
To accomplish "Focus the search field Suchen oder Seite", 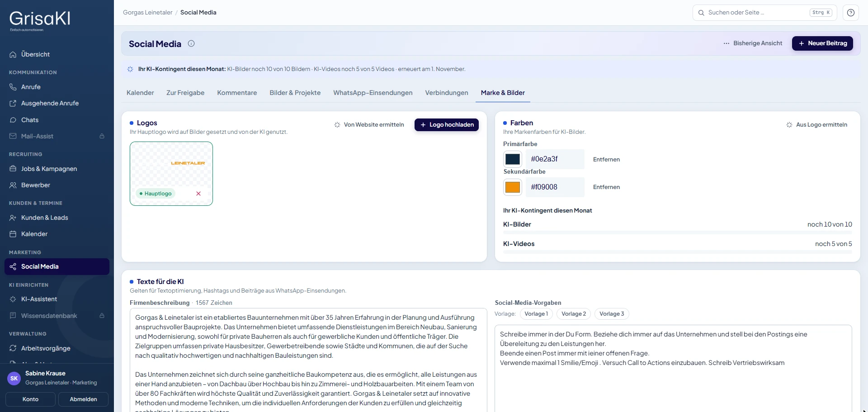I will pyautogui.click(x=765, y=13).
